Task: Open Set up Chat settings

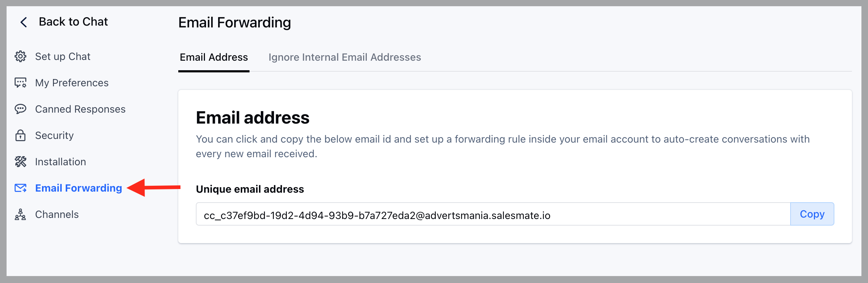Action: 62,56
